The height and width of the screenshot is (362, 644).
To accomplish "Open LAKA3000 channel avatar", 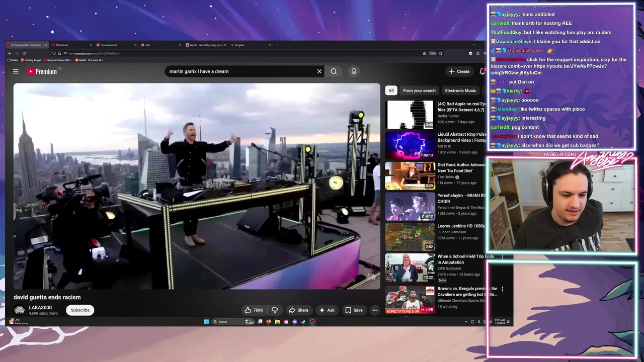I will tap(20, 310).
